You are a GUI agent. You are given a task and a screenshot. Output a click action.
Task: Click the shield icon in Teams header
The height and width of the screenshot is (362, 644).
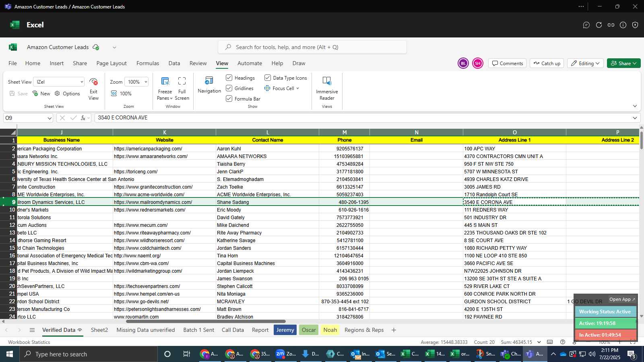coord(635,25)
